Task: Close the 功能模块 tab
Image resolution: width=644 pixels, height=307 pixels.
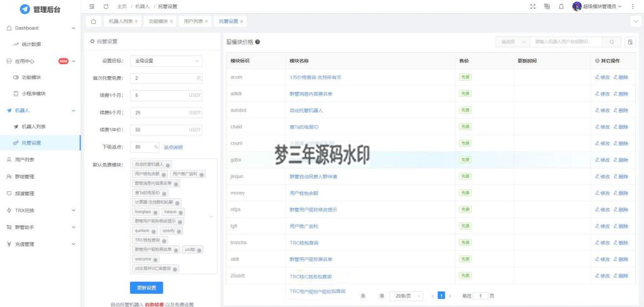Action: click(171, 21)
